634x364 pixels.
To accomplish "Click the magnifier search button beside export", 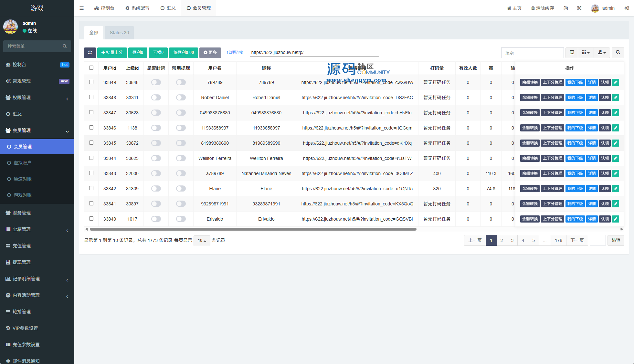I will click(x=618, y=52).
